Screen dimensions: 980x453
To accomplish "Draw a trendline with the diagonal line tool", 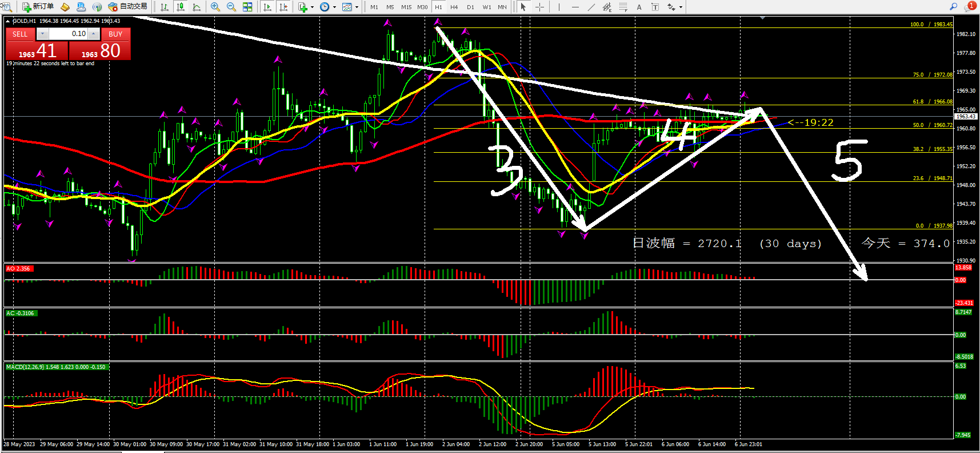I will pos(591,7).
